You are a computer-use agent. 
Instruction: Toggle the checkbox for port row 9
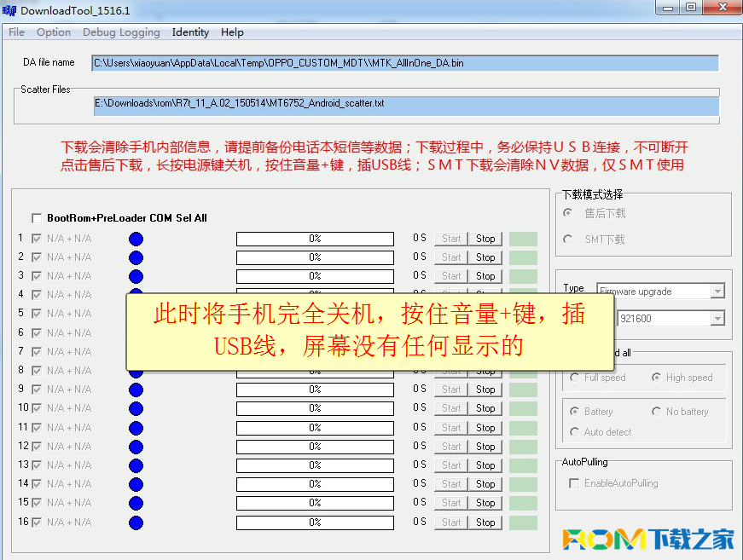pos(37,390)
